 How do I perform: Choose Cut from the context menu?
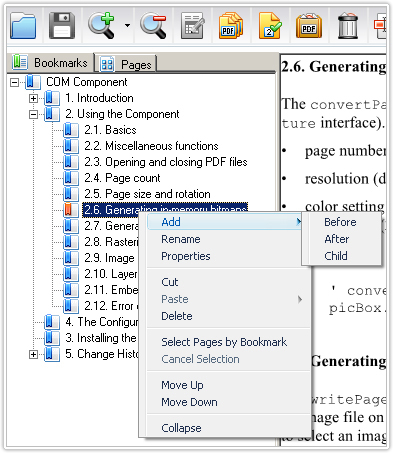click(170, 282)
